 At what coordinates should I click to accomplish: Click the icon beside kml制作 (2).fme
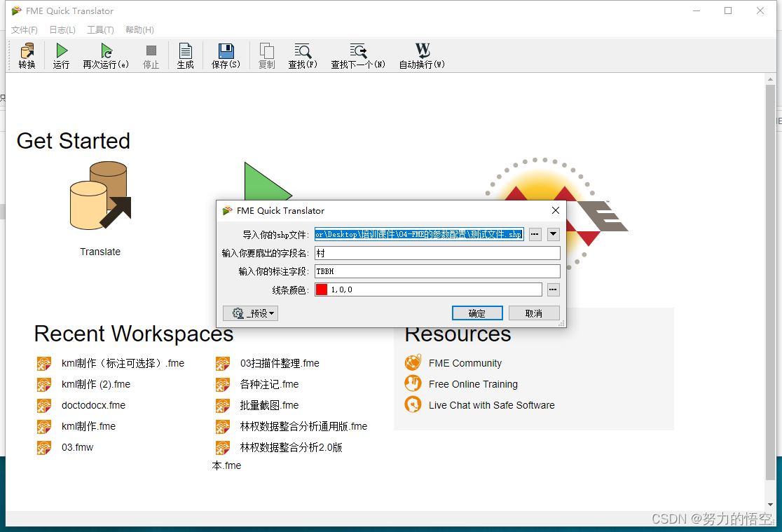[44, 385]
